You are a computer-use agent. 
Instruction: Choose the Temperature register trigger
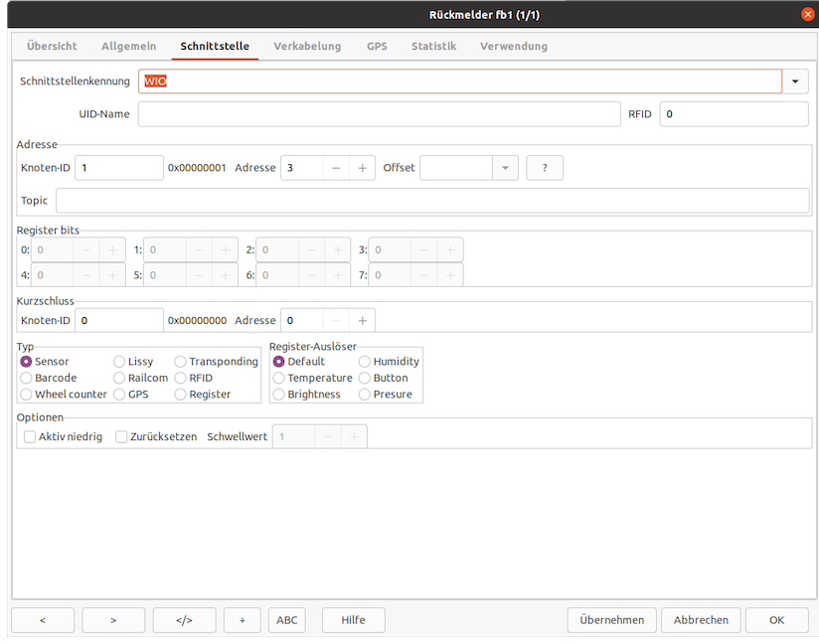(279, 378)
